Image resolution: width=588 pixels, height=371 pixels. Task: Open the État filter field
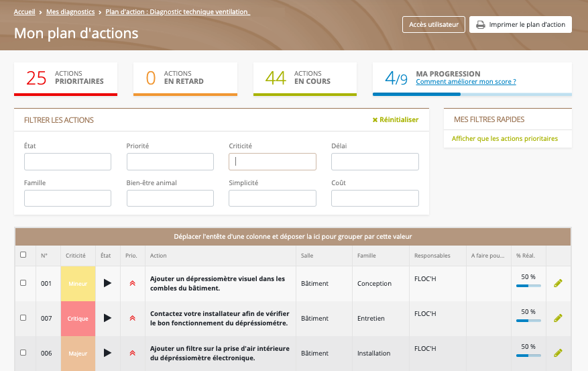(x=68, y=162)
